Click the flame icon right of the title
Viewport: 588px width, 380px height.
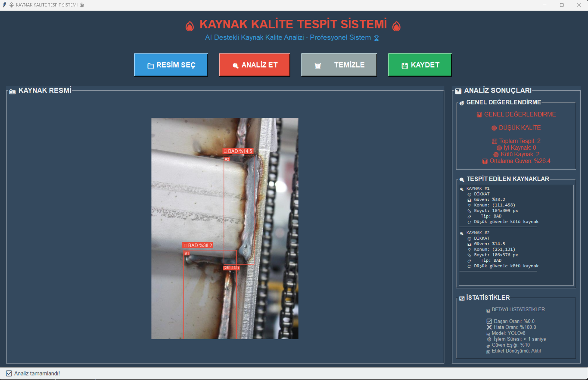point(396,26)
